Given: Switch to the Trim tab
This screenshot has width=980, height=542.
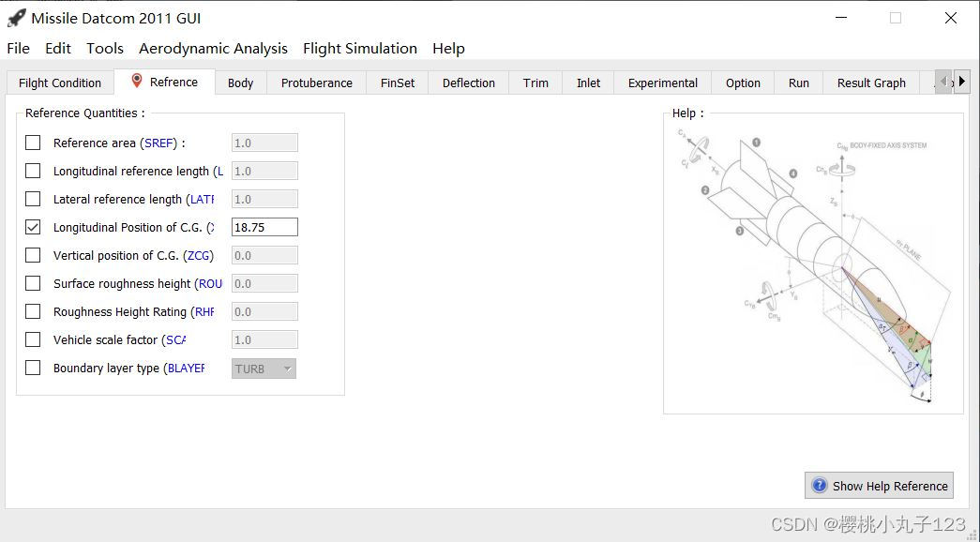Looking at the screenshot, I should [535, 83].
